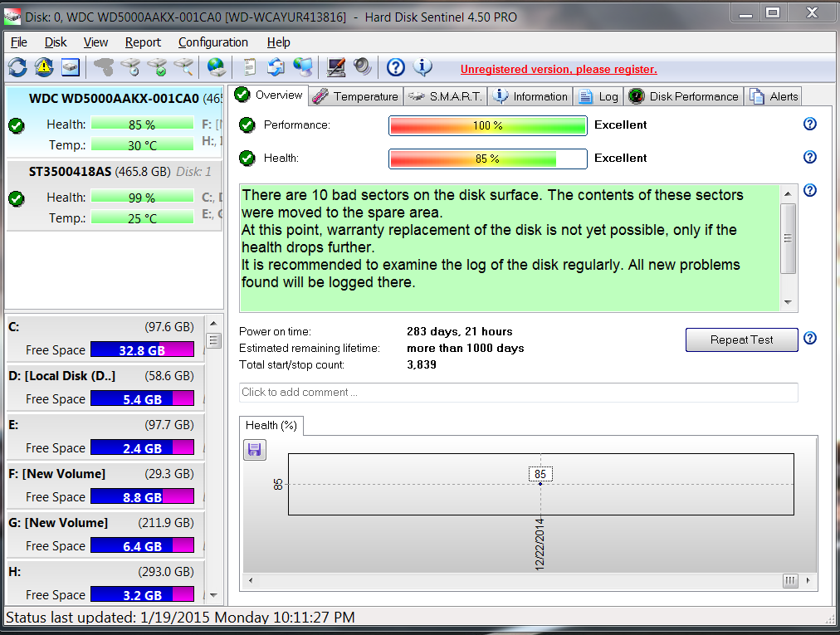Click the Click to add comment field
840x635 pixels.
click(518, 393)
